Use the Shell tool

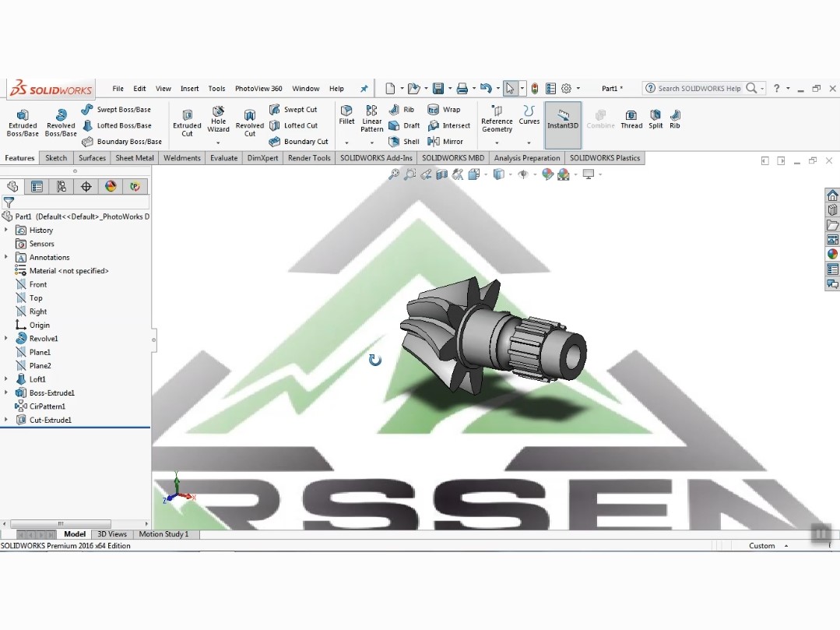(x=404, y=142)
